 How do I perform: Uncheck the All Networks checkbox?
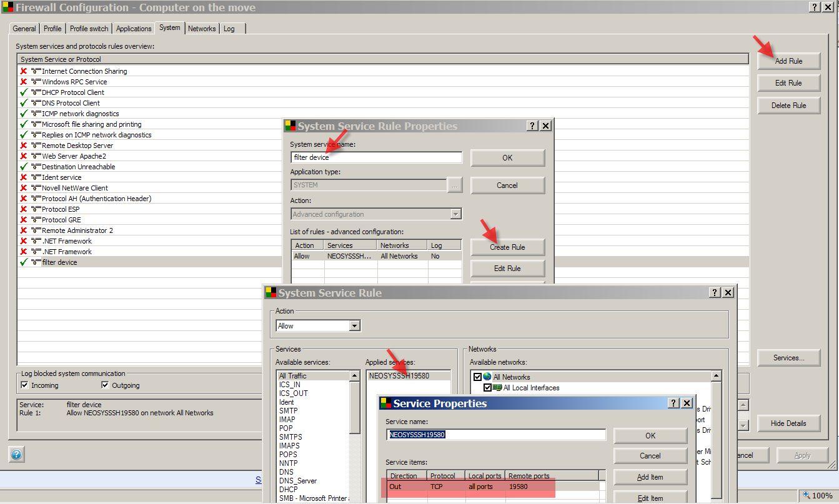point(477,377)
